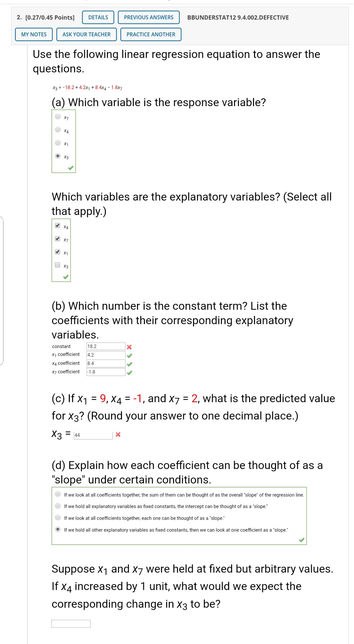Image resolution: width=354 pixels, height=644 pixels.
Task: Select the first slope explanation option
Action: [x=57, y=495]
